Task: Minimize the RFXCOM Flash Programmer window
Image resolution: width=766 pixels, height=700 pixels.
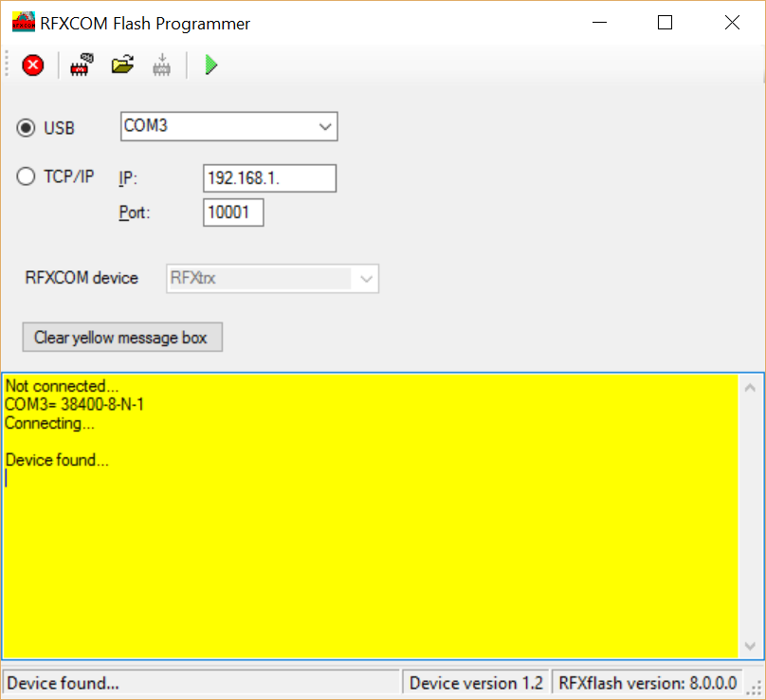Action: [x=599, y=23]
